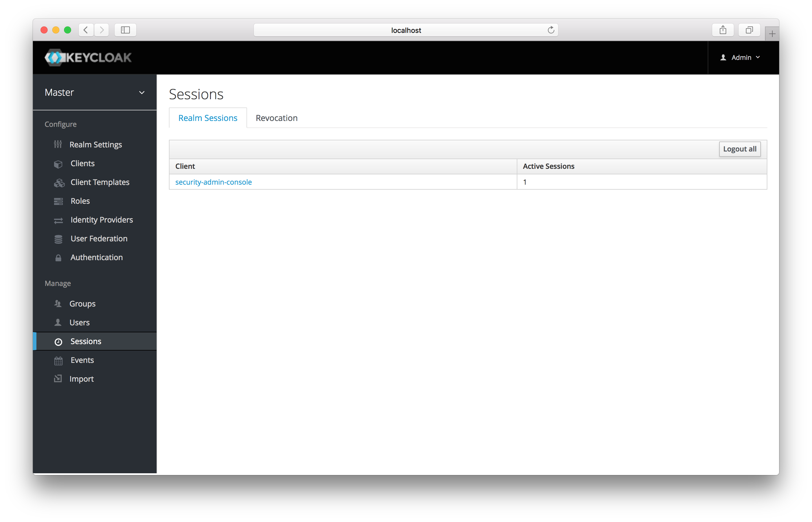
Task: Click the Client Templates icon in sidebar
Action: point(58,182)
